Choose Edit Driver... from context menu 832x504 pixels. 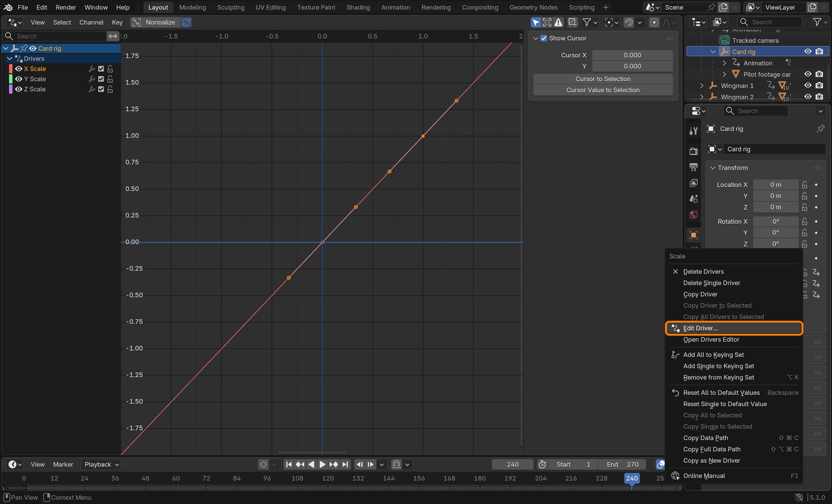[x=734, y=328]
